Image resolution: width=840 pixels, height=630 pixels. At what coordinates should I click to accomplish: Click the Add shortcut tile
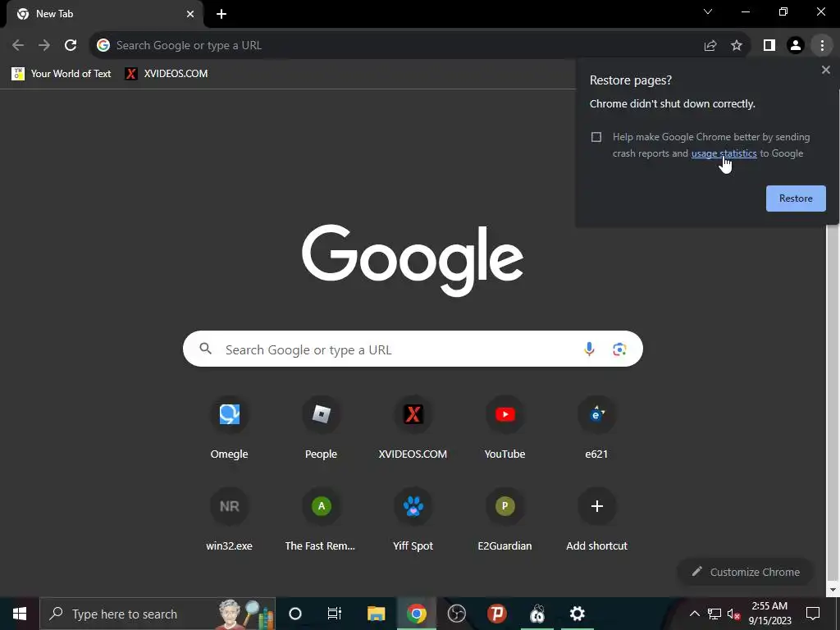coord(596,520)
